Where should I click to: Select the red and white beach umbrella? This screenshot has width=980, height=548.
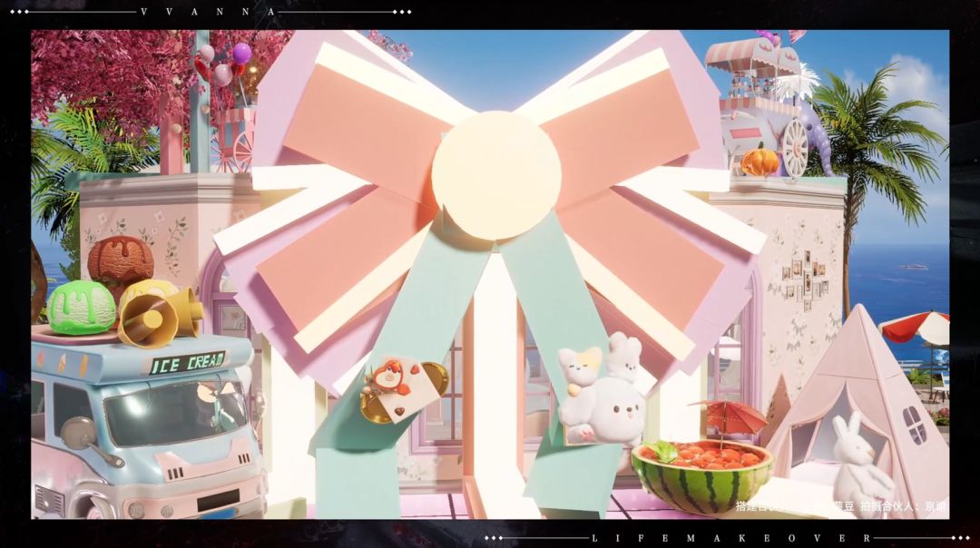915,327
